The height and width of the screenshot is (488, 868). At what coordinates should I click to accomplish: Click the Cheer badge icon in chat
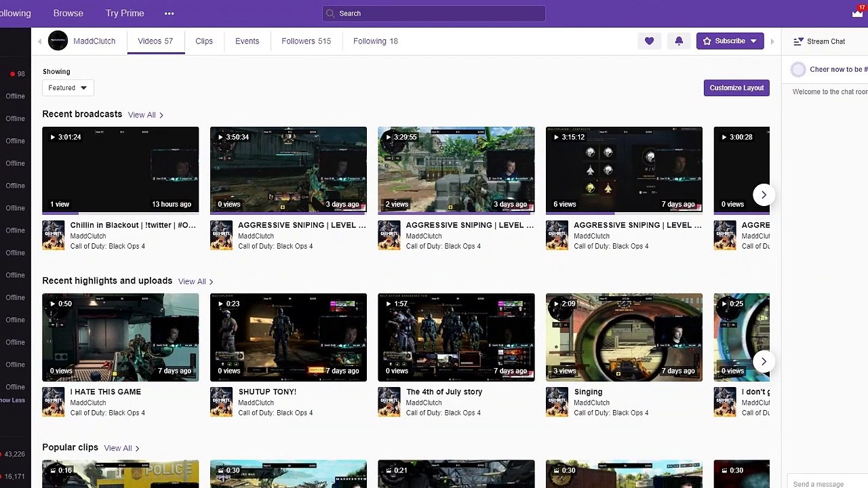coord(798,69)
